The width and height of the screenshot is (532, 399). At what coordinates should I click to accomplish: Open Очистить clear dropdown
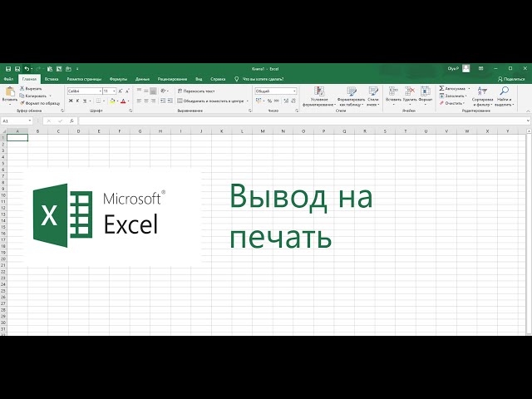(x=464, y=103)
